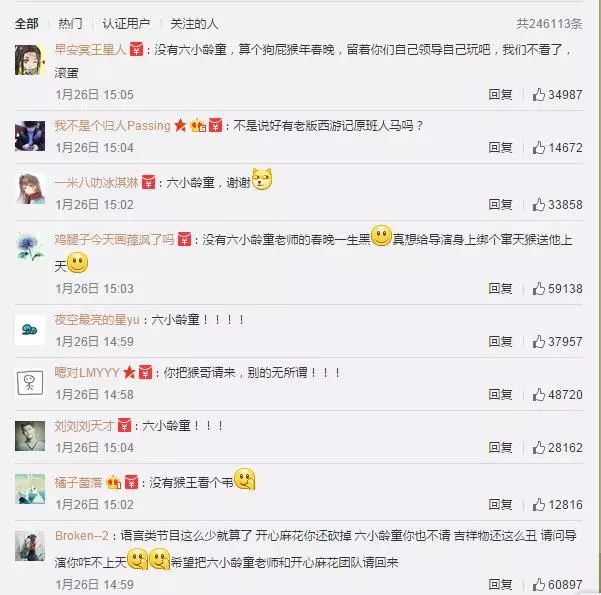The width and height of the screenshot is (601, 595).
Task: Like the comment with 34987 likes
Action: [x=539, y=94]
